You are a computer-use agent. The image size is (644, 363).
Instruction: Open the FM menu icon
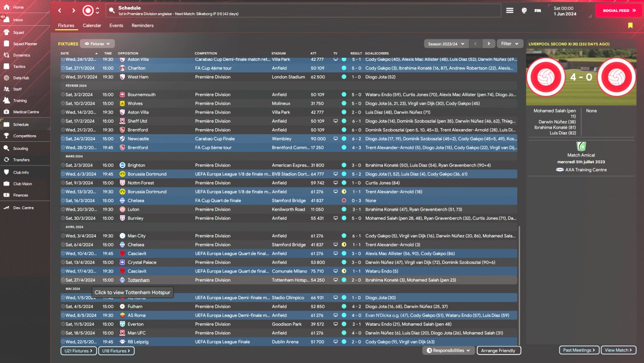tap(538, 11)
